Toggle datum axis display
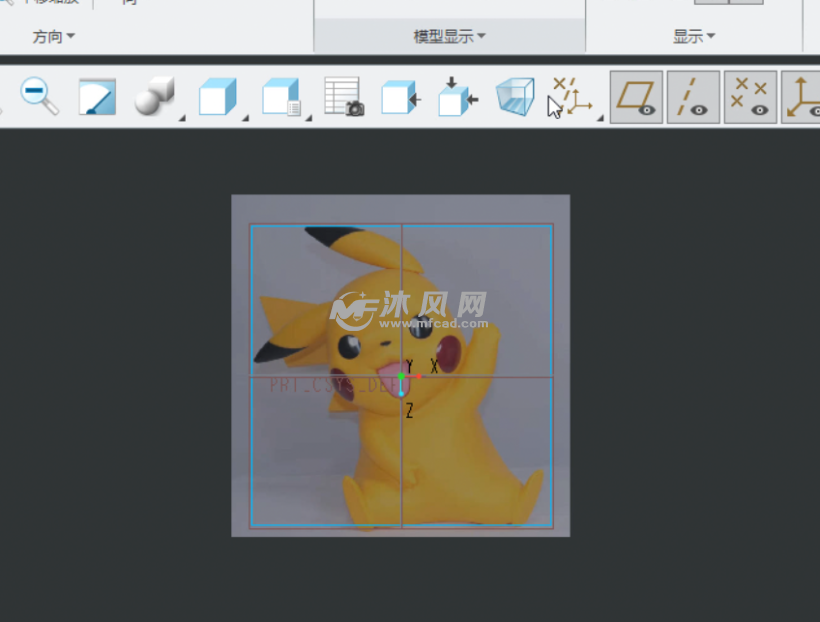Screen dimensions: 820x622 coord(693,97)
